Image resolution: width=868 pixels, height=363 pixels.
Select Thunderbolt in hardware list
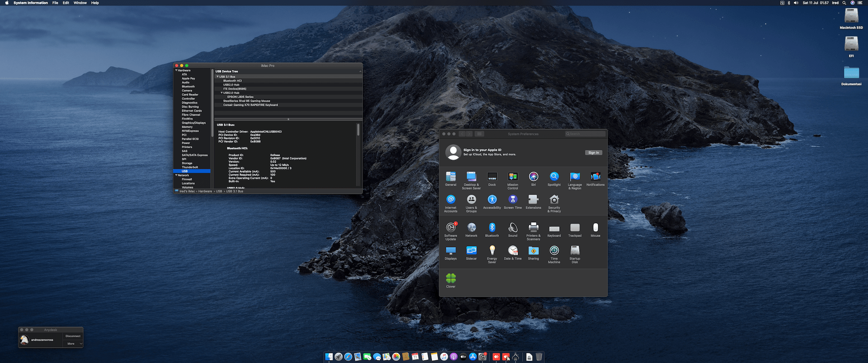coord(190,167)
